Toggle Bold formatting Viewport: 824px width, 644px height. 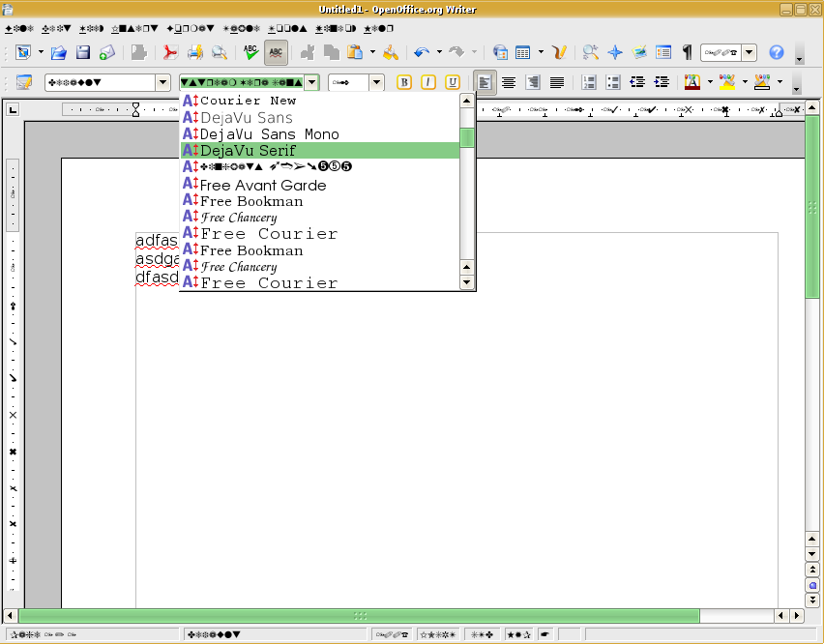coord(404,82)
